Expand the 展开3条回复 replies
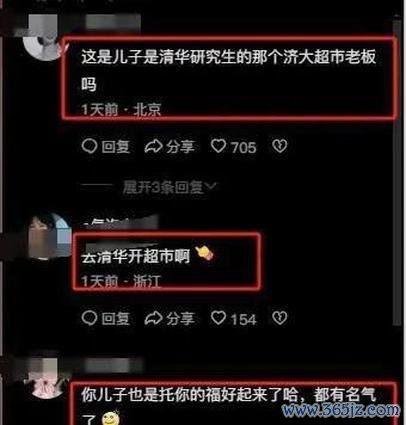This screenshot has height=425, width=406. click(x=163, y=187)
